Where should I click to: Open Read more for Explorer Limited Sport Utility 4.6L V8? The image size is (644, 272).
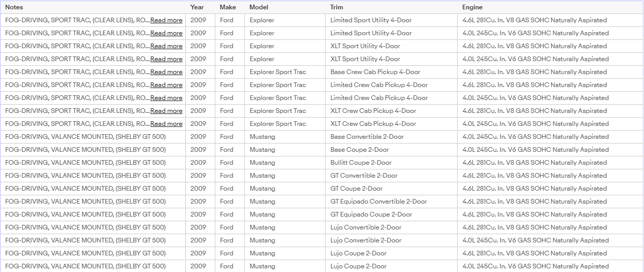tap(166, 20)
